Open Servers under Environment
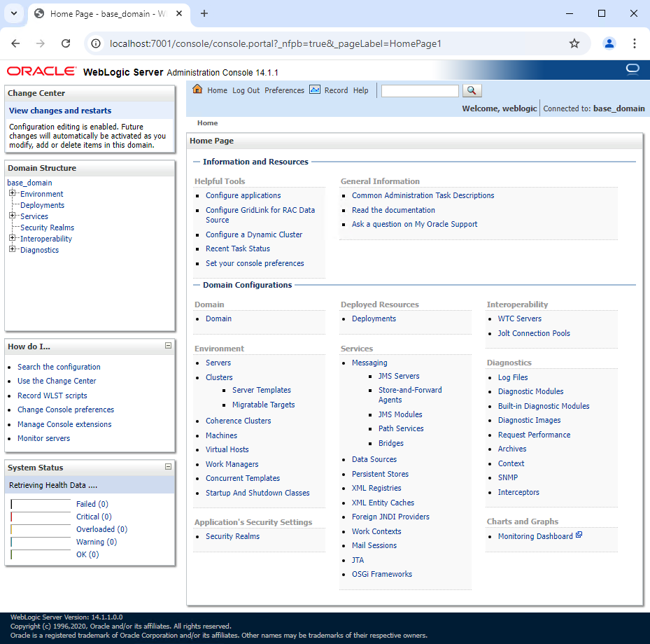The image size is (650, 644). [x=218, y=363]
